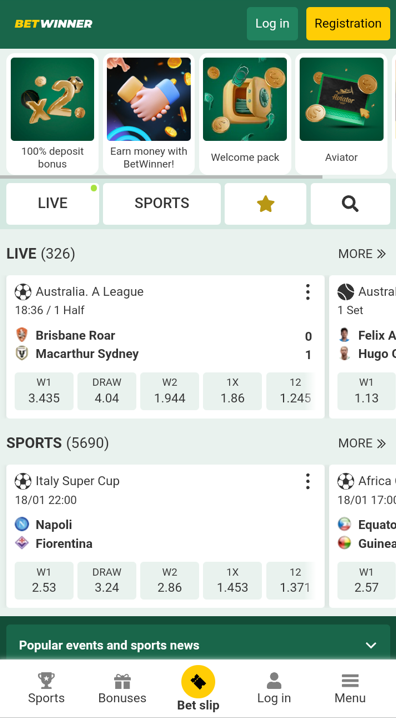396x718 pixels.
Task: Switch to the LIVE tab
Action: point(53,204)
